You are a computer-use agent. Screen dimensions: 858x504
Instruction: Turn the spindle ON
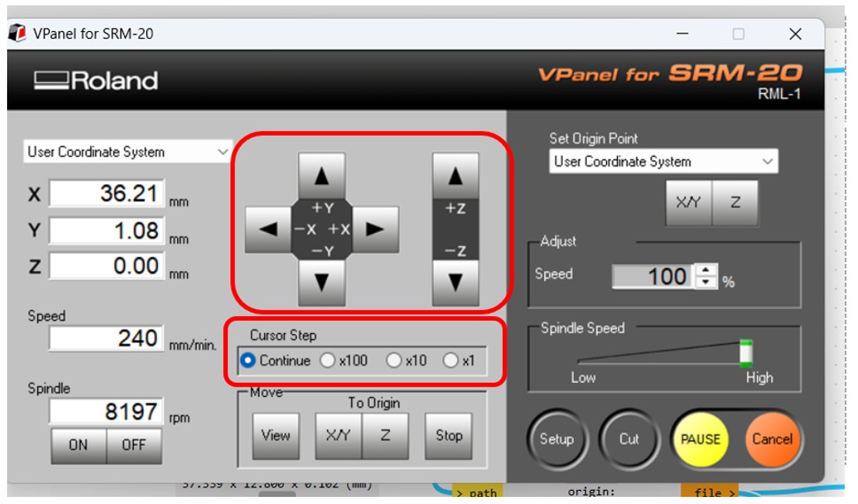78,445
